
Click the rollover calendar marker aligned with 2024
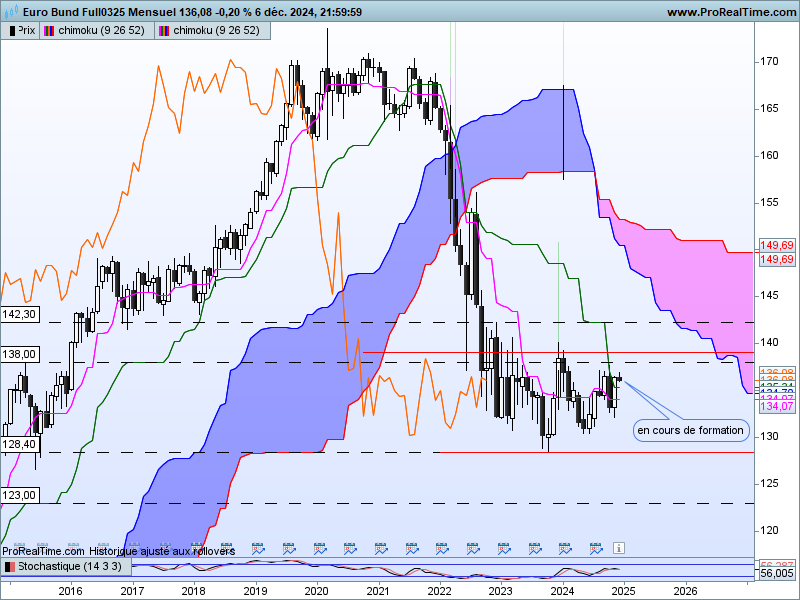[x=565, y=548]
